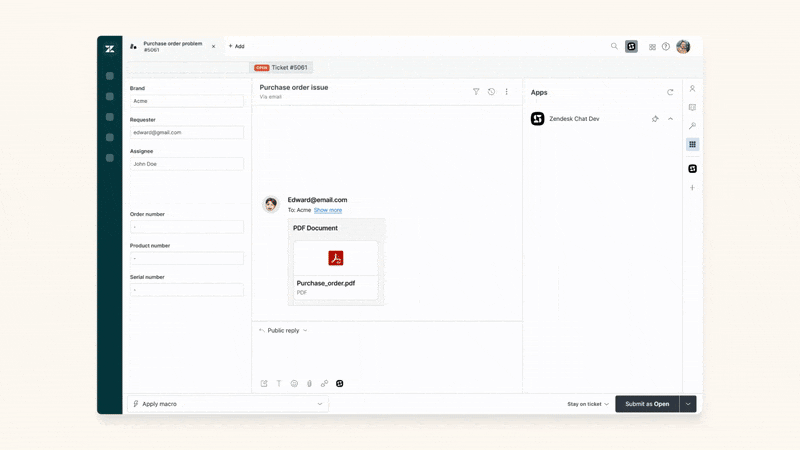
Task: Click the Show more link
Action: pyautogui.click(x=328, y=210)
